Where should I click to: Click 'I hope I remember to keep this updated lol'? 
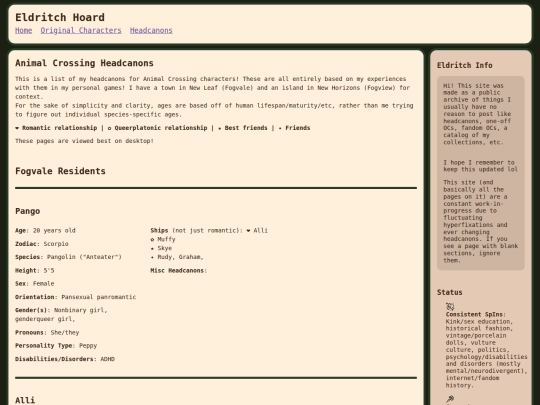tap(480, 166)
